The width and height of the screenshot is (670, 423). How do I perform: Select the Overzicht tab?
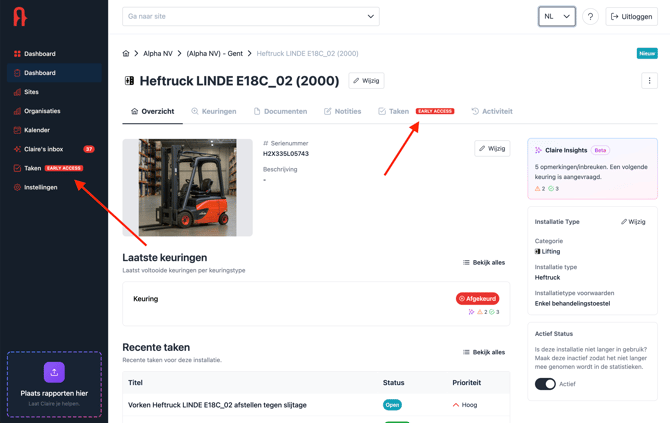(x=153, y=112)
